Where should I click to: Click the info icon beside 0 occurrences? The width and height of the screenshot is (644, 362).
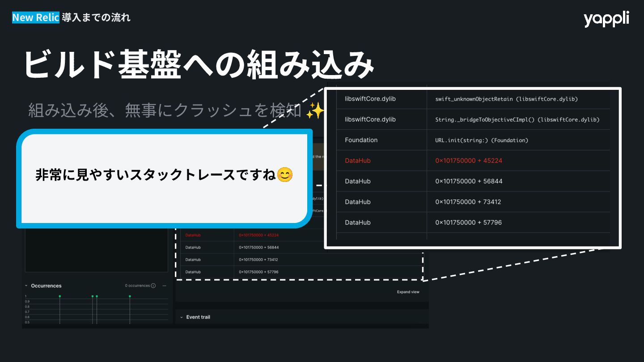(153, 286)
